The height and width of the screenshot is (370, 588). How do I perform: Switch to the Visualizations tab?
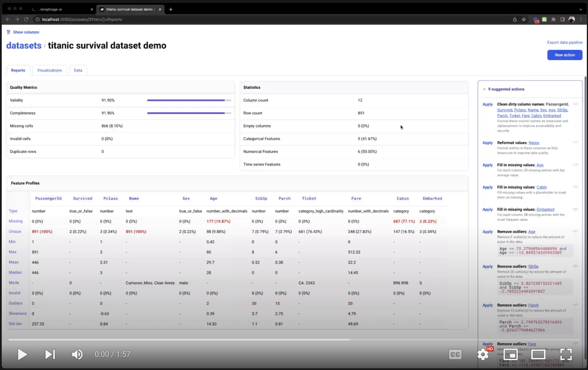coord(49,70)
